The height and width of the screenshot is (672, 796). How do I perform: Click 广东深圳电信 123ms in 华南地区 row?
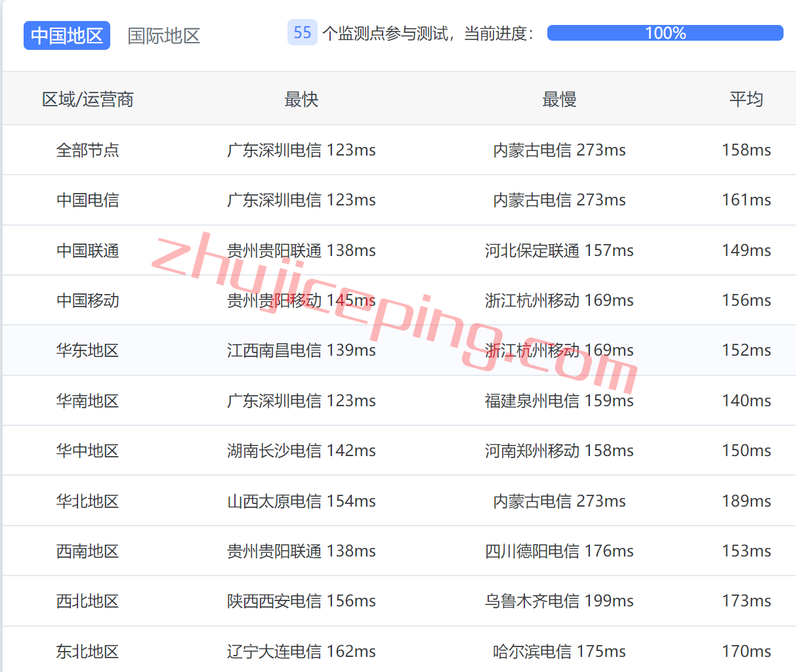[301, 400]
